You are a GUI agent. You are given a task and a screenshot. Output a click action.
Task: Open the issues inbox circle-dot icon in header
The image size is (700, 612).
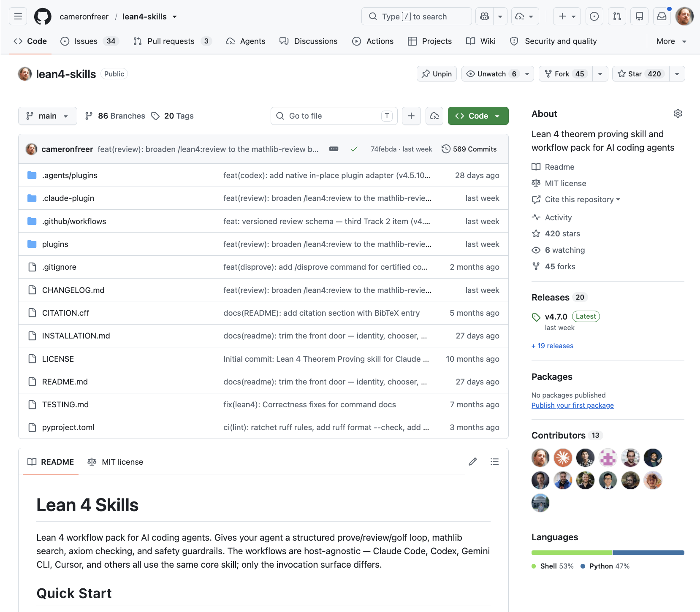coord(594,16)
